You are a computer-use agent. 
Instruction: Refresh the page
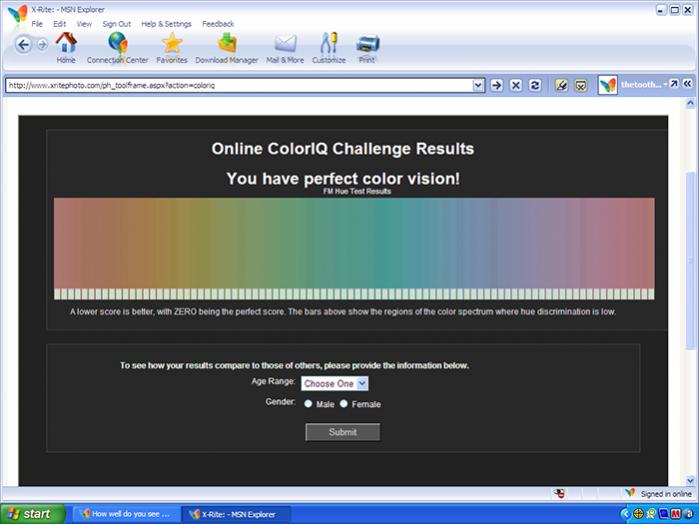(x=535, y=85)
